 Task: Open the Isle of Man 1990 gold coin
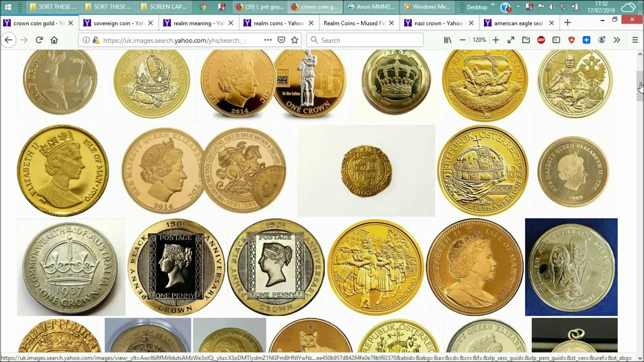pos(63,171)
